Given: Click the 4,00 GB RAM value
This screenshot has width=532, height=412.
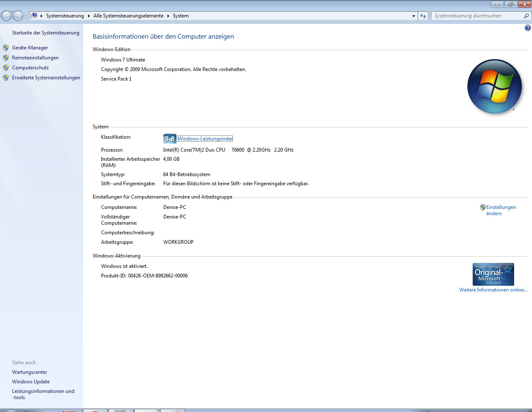Looking at the screenshot, I should pyautogui.click(x=171, y=159).
